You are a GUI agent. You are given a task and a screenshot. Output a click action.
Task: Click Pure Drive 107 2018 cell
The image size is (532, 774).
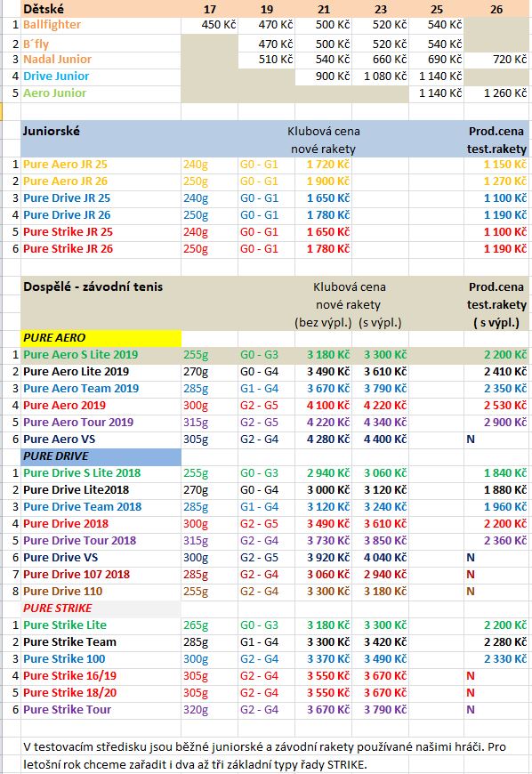click(101, 575)
